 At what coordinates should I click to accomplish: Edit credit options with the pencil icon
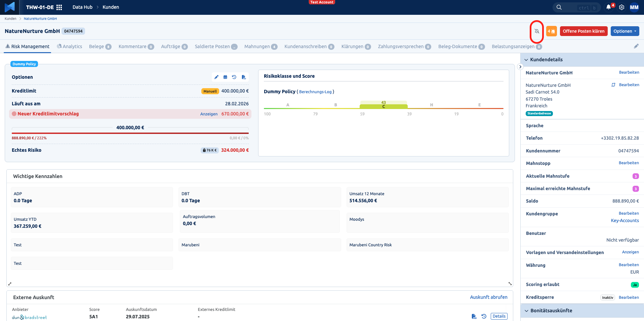click(216, 77)
